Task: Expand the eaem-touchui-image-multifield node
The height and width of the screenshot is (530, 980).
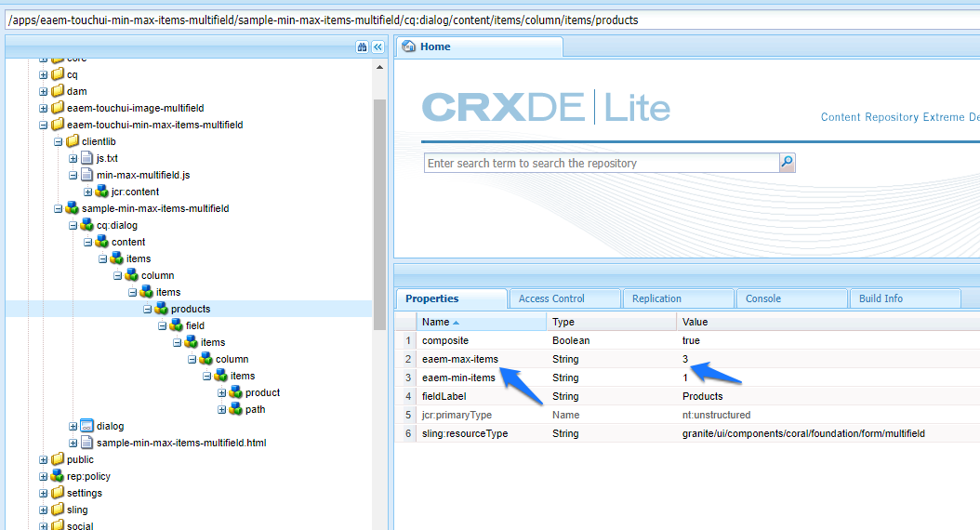Action: pos(43,108)
